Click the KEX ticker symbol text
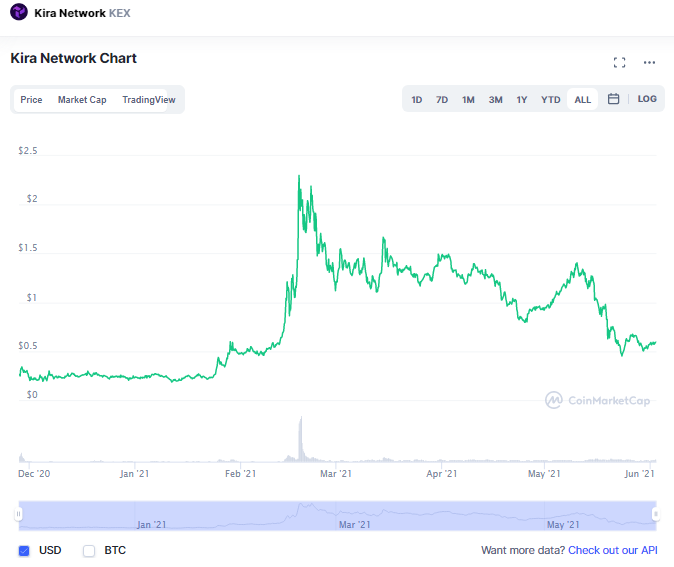The width and height of the screenshot is (674, 567). (x=119, y=13)
